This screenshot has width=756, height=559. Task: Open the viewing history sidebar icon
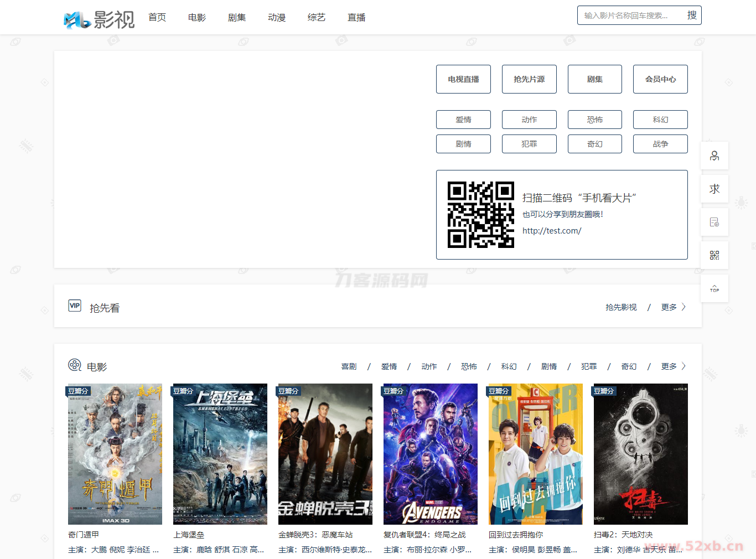[x=714, y=222]
